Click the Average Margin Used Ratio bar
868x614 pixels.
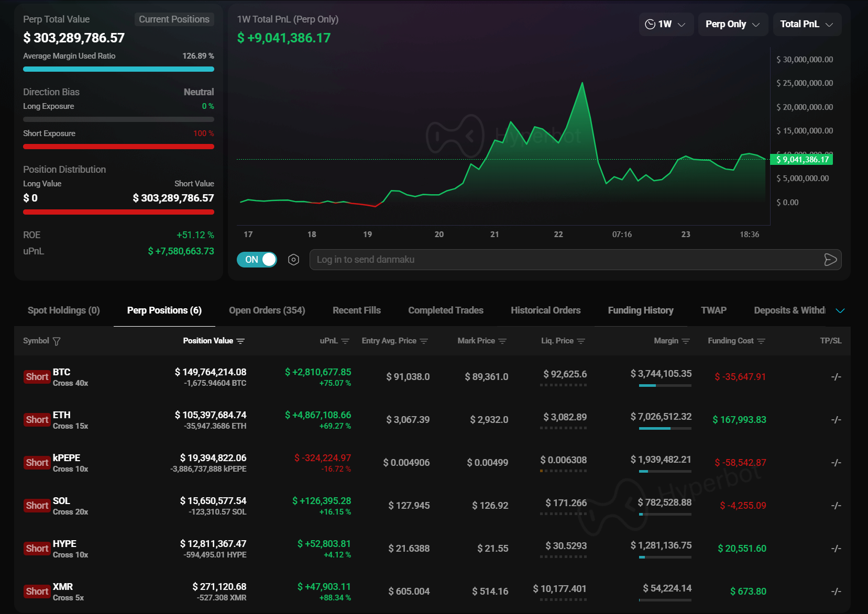(118, 69)
